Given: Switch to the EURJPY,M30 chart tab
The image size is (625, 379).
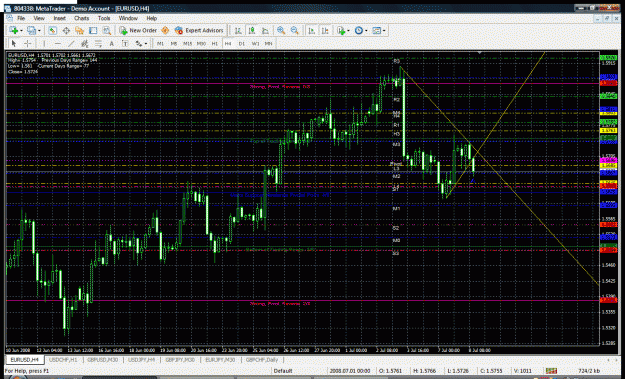Looking at the screenshot, I should (x=220, y=360).
